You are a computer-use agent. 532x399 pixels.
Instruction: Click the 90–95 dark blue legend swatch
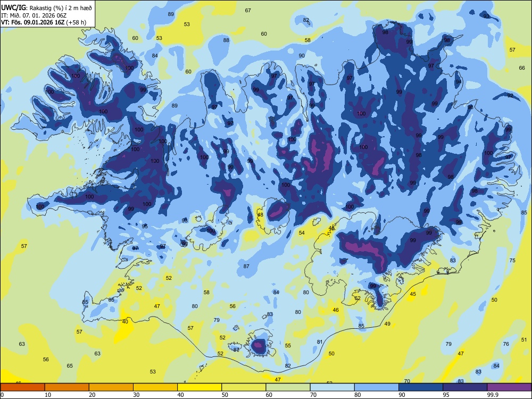click(421, 387)
